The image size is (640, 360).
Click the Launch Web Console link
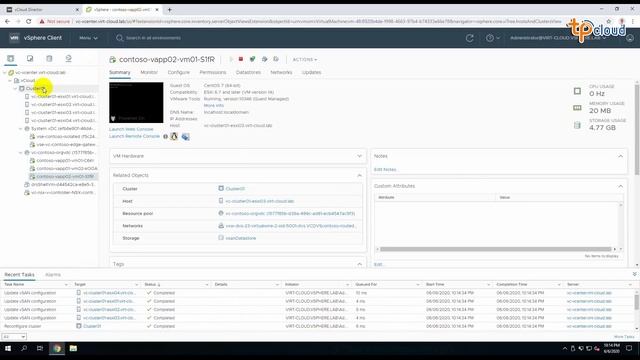[131, 129]
